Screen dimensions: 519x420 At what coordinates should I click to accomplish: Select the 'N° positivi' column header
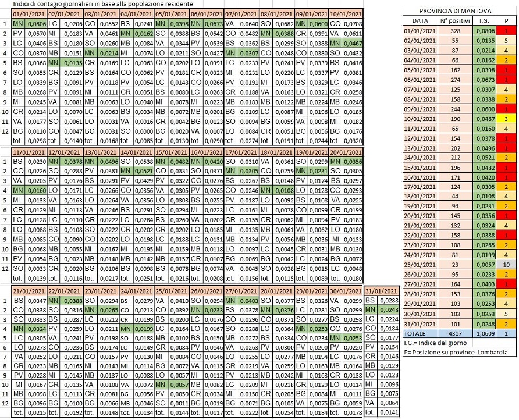click(455, 20)
